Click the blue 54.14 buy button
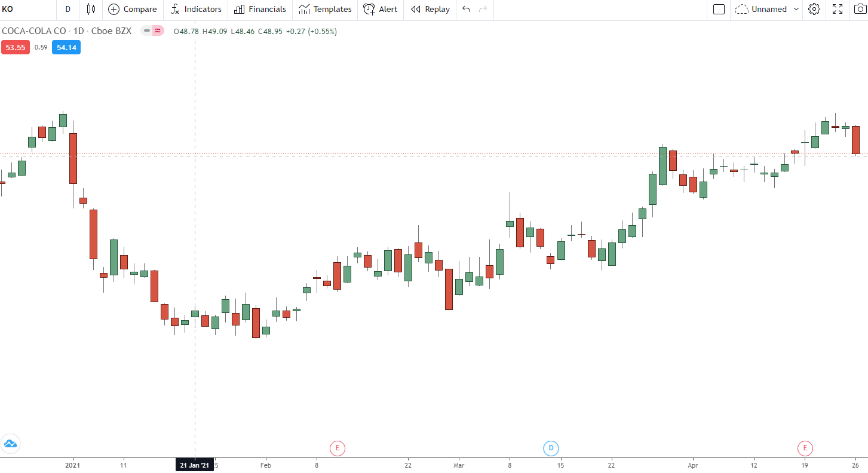 (x=66, y=47)
